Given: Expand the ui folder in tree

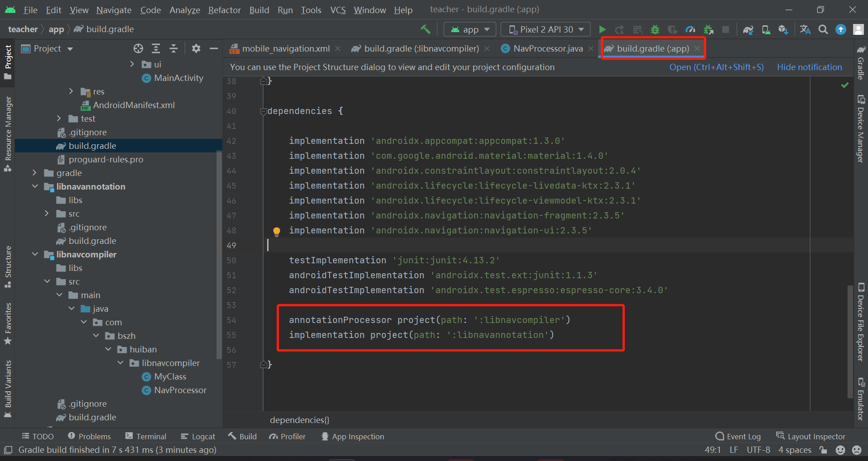Looking at the screenshot, I should (x=132, y=64).
